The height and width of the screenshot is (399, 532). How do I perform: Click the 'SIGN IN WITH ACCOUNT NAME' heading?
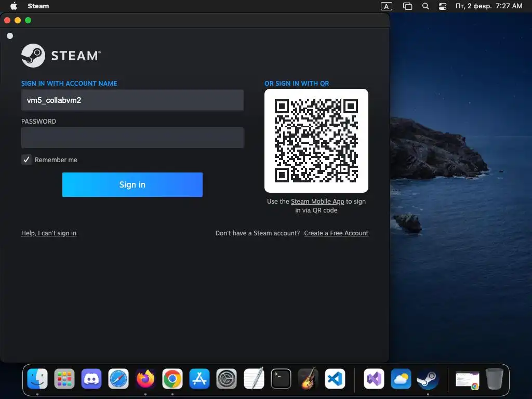pos(69,84)
